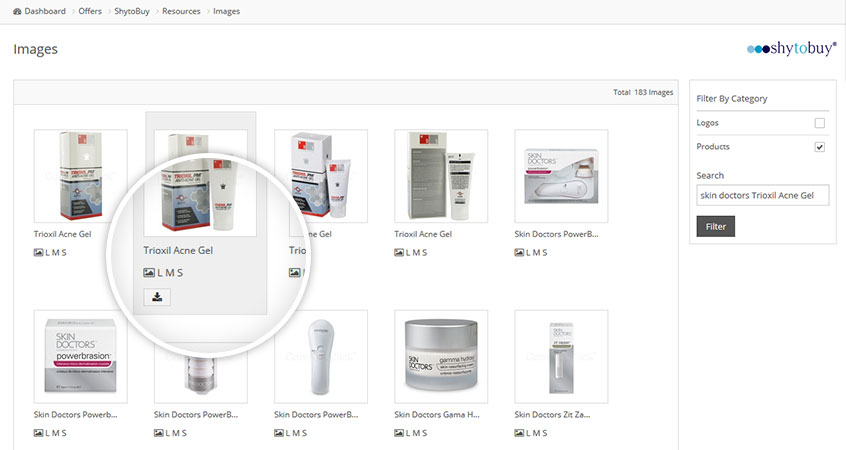Choose L size for Skin Doctors Gama H...
This screenshot has width=846, height=450.
[x=408, y=433]
